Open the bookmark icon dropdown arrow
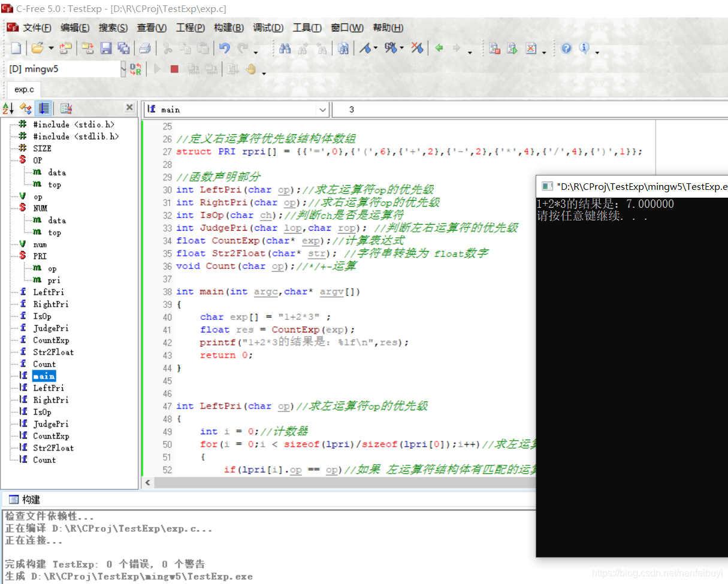728x584 pixels. (376, 49)
